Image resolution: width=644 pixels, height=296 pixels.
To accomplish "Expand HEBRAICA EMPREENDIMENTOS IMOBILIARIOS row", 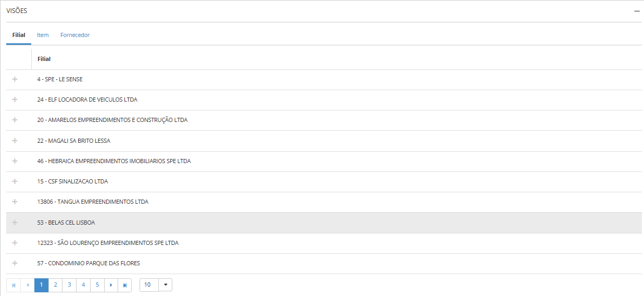I will click(15, 161).
